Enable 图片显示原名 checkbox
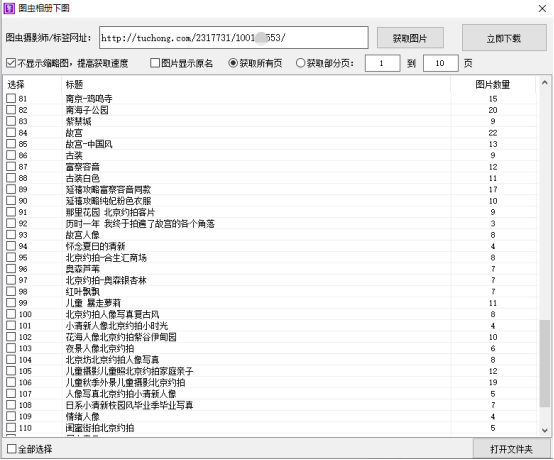554x460 pixels. pyautogui.click(x=155, y=63)
